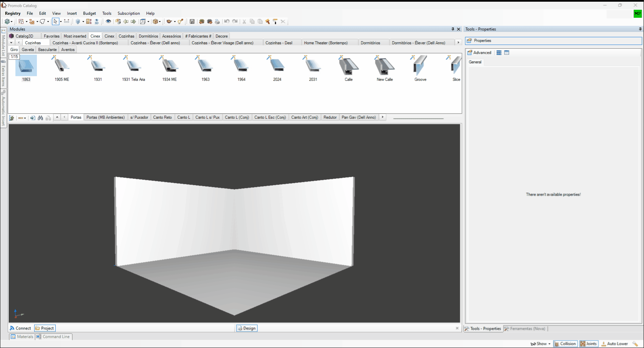Switch to the Most inserted tab
This screenshot has height=348, width=644.
tap(75, 36)
